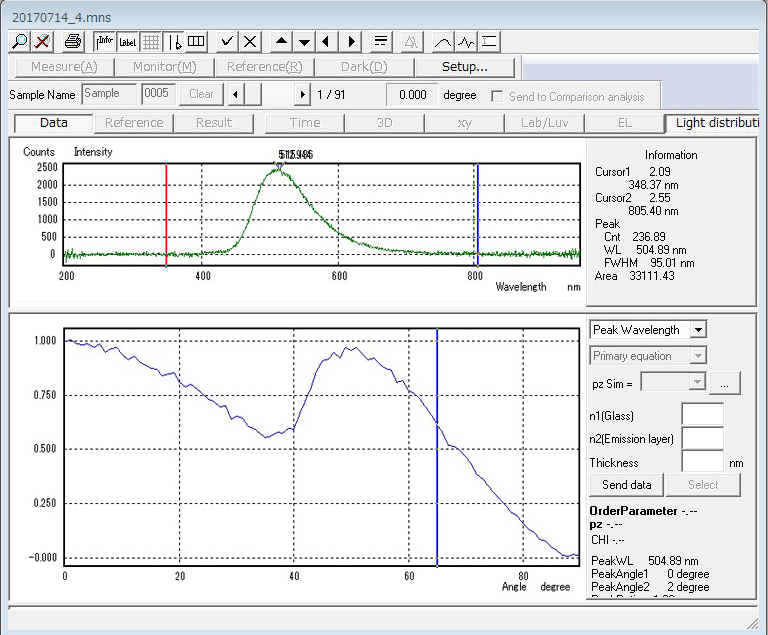This screenshot has height=635, width=768.
Task: Toggle the Info display toolbar icon
Action: pyautogui.click(x=104, y=41)
